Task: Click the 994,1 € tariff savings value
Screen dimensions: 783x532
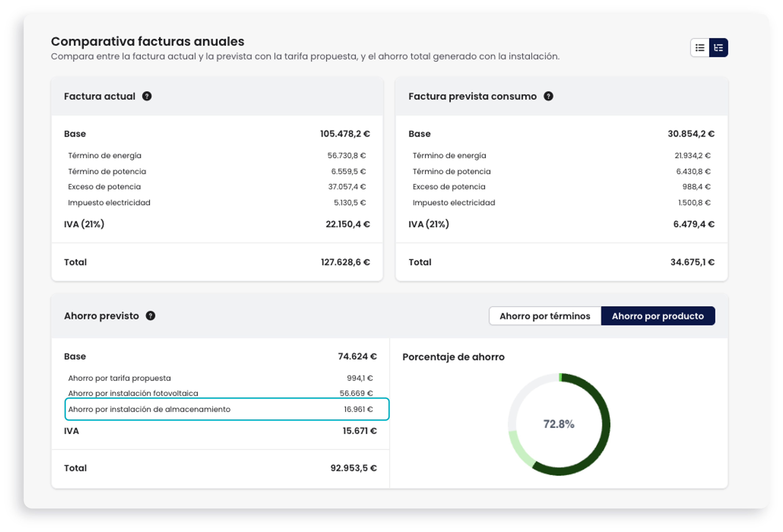Action: coord(360,378)
